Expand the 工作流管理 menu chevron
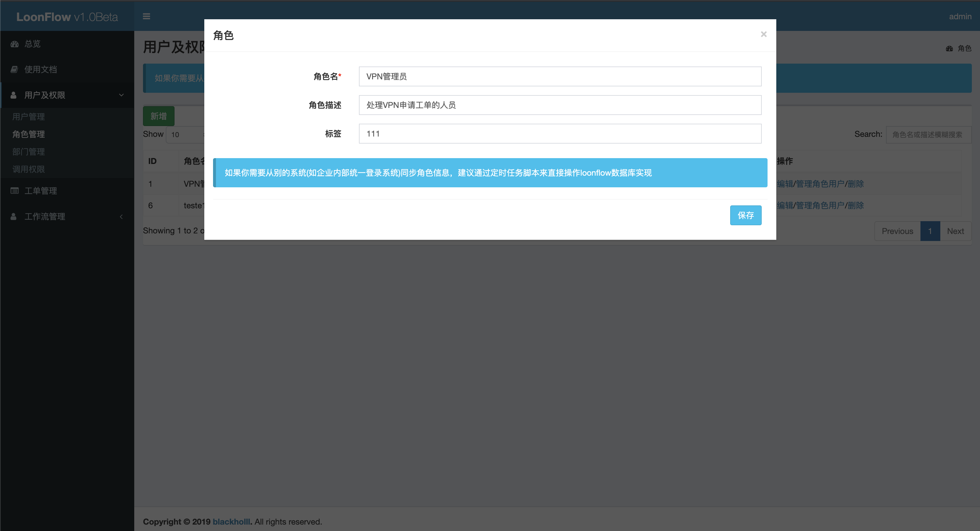Image resolution: width=980 pixels, height=531 pixels. (121, 217)
